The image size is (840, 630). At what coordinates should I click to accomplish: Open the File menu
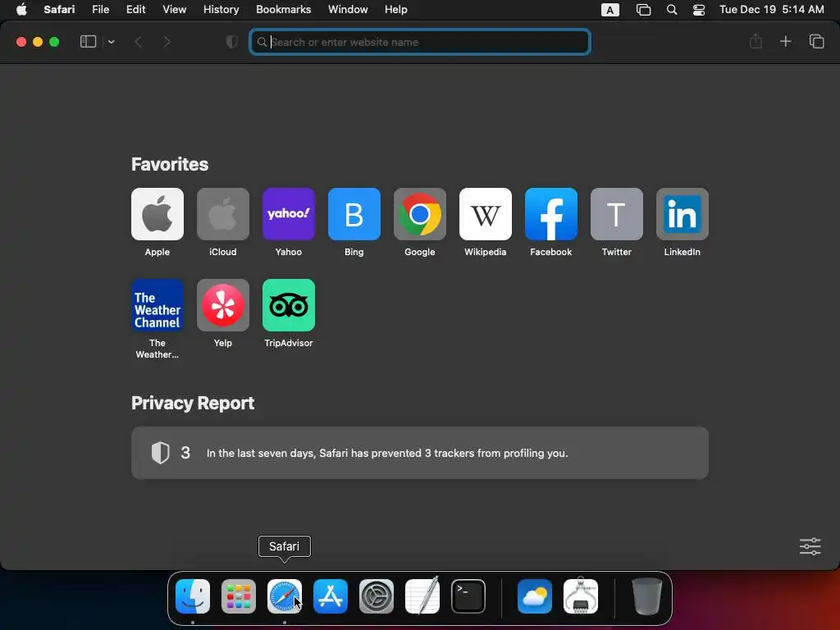click(x=100, y=10)
